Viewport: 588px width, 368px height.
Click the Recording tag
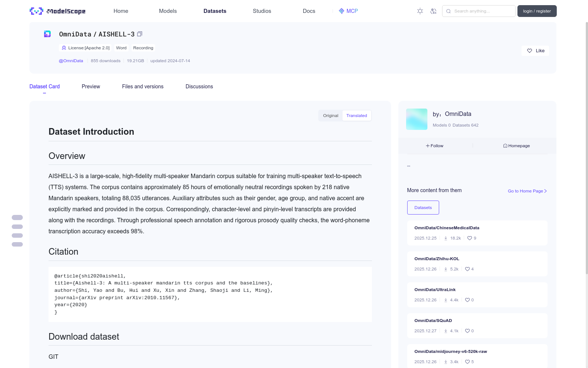coord(143,48)
